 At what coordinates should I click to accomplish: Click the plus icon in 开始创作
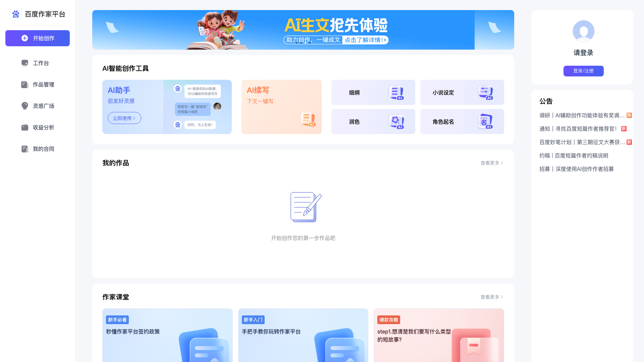tap(24, 38)
